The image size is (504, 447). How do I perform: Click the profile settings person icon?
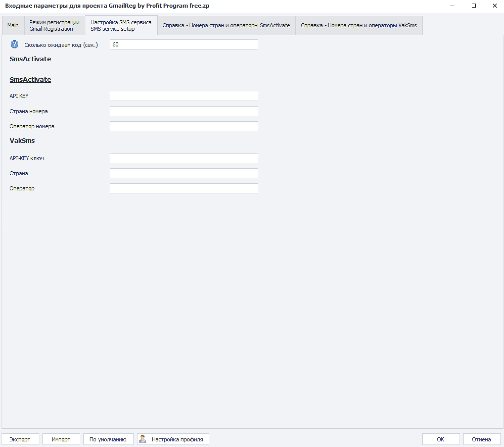coord(143,439)
